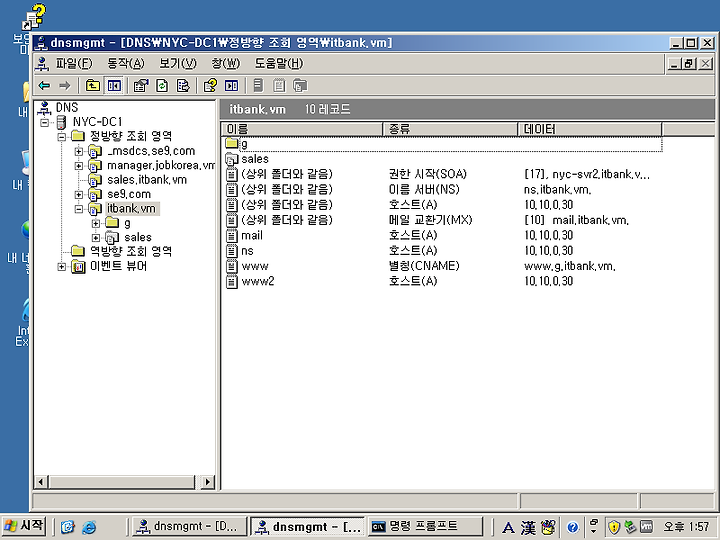
Task: Sort by 데이터 column header
Action: (590, 129)
